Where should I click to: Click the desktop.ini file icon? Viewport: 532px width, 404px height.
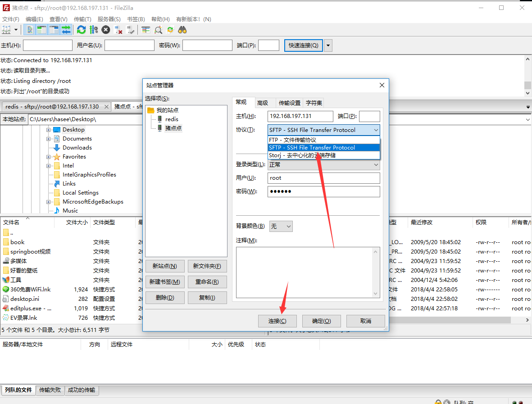(x=6, y=299)
